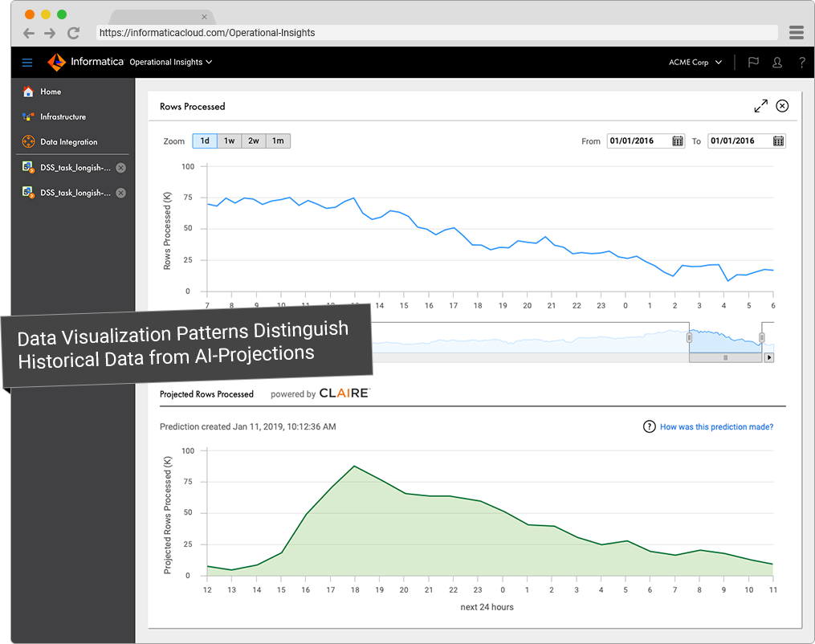
Task: Set zoom to 1d
Action: [205, 141]
